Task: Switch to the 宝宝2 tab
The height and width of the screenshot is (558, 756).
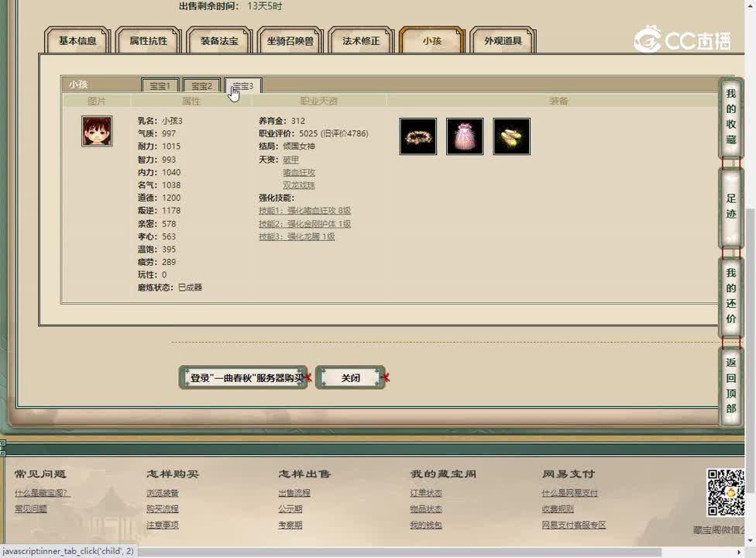Action: [x=201, y=86]
